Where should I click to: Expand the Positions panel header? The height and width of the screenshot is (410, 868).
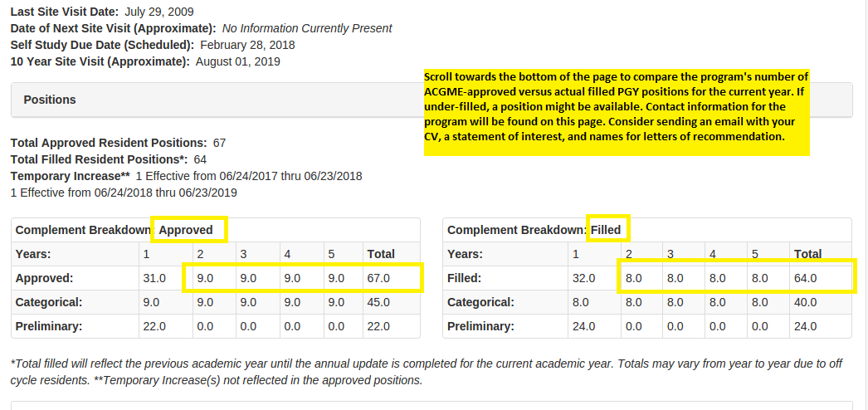point(50,100)
